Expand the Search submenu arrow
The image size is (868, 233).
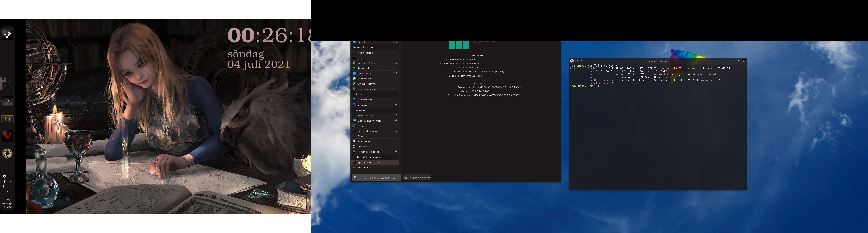[396, 42]
